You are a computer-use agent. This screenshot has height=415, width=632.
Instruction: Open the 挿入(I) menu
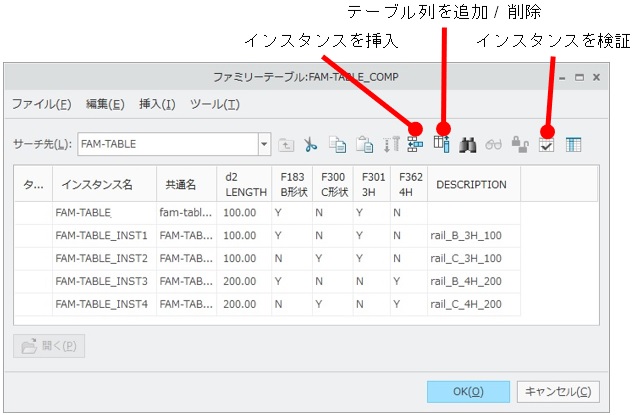[157, 104]
